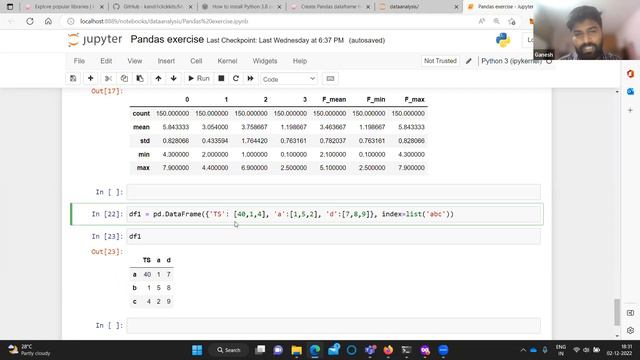Click the empty cell below Out[23]
Screen dimensions: 640x360
(333, 325)
